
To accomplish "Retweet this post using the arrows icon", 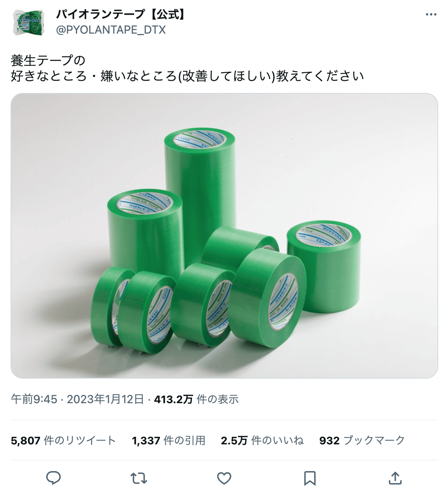I will [139, 478].
